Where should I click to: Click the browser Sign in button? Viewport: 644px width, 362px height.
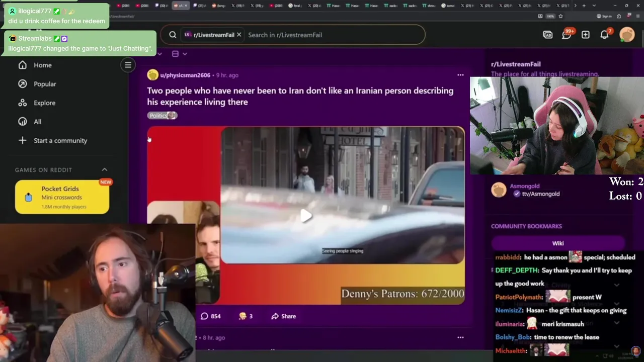(x=604, y=16)
